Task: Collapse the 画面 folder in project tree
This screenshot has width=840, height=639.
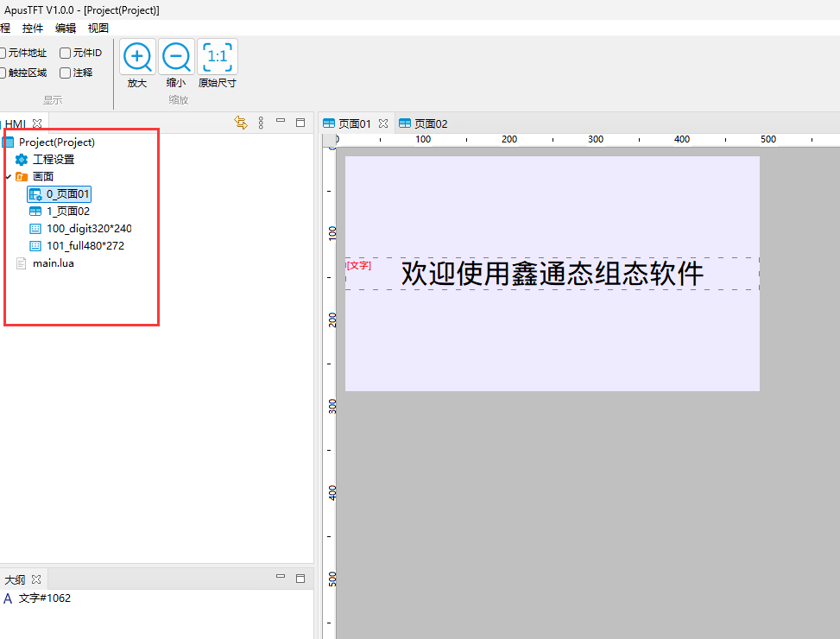Action: [x=8, y=177]
